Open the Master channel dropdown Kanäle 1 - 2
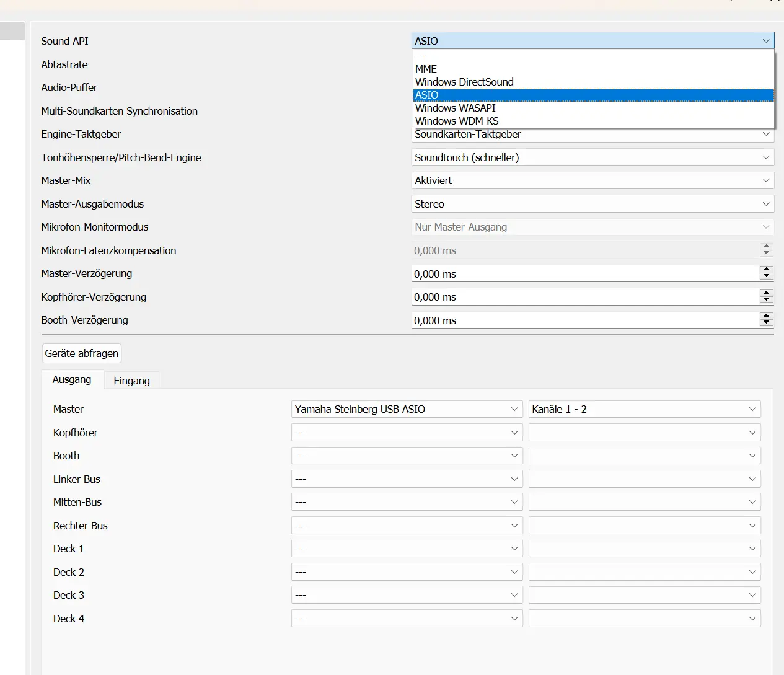This screenshot has width=784, height=675. (x=644, y=409)
